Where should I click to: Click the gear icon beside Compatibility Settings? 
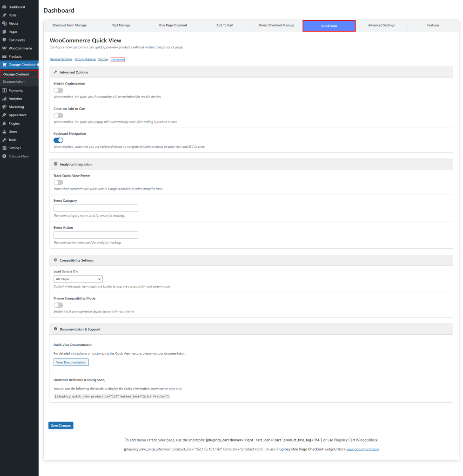point(55,260)
